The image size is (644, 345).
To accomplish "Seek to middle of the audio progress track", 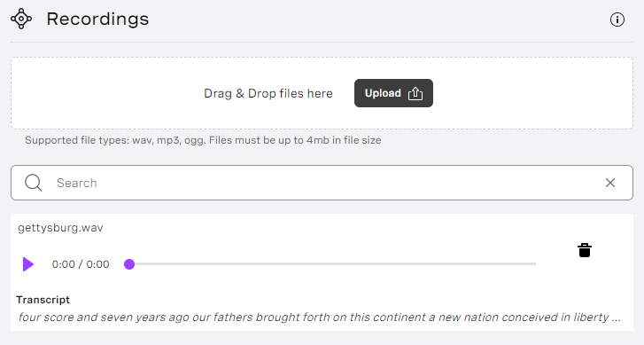I will click(333, 264).
